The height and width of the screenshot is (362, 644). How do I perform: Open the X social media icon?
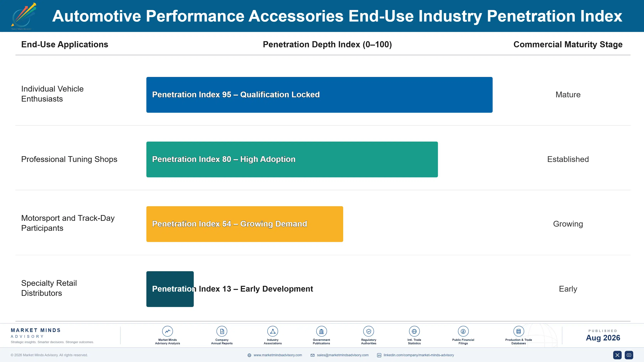(x=617, y=355)
